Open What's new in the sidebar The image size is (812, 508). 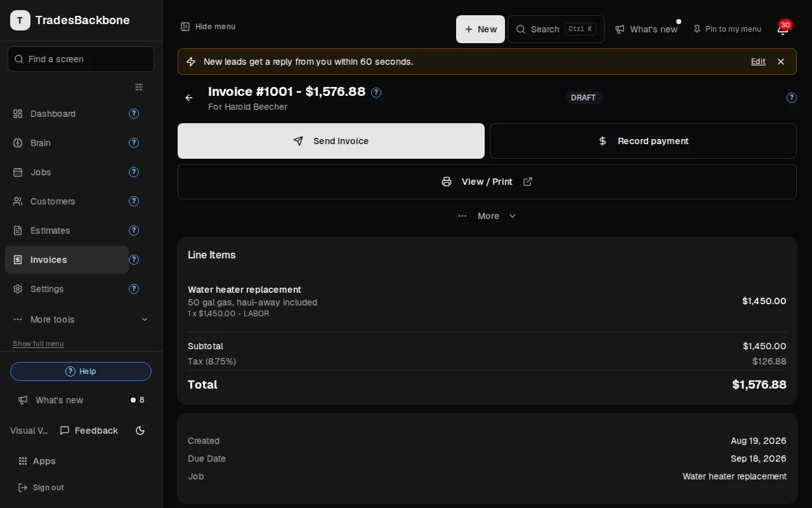pyautogui.click(x=81, y=400)
